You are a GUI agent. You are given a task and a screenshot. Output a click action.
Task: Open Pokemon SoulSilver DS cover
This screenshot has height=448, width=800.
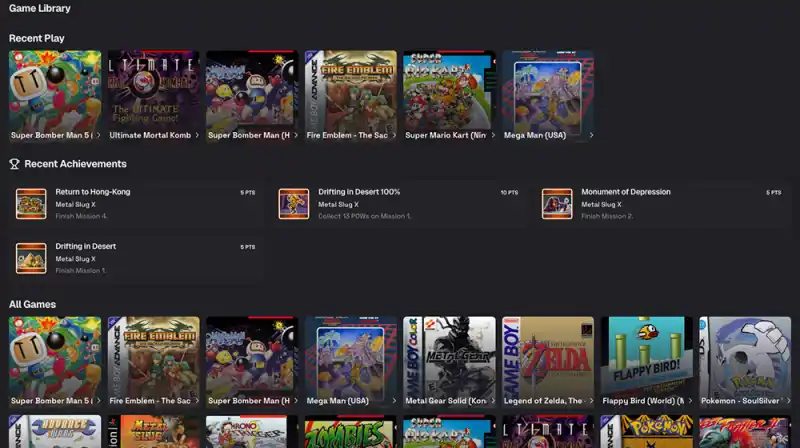pos(745,362)
